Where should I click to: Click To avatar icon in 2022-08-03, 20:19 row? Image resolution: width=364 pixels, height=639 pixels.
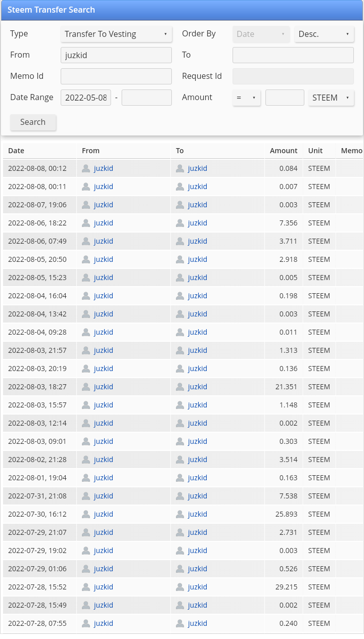[180, 369]
